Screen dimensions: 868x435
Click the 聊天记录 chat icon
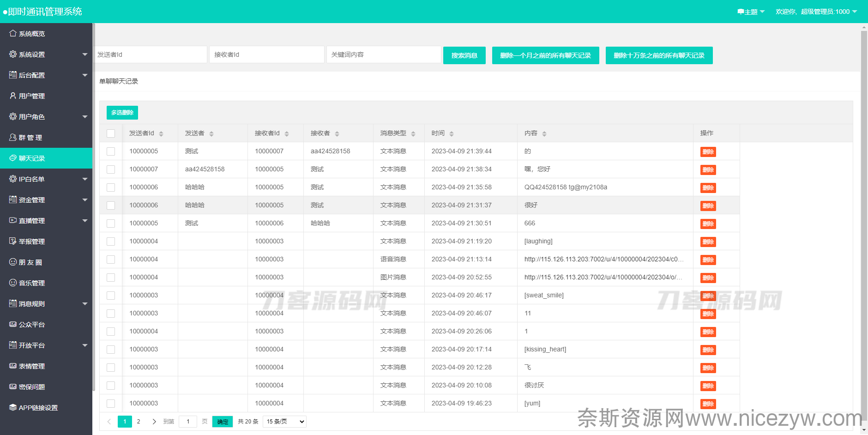click(x=13, y=158)
